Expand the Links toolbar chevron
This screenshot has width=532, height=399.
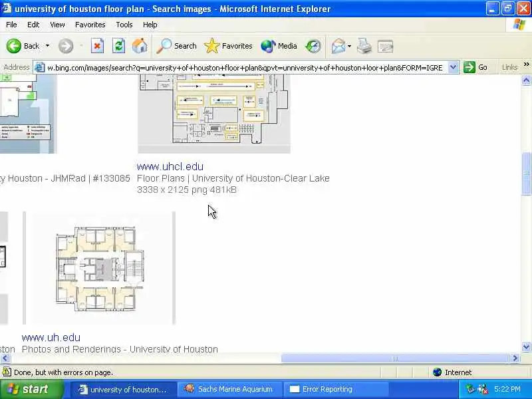[526, 65]
